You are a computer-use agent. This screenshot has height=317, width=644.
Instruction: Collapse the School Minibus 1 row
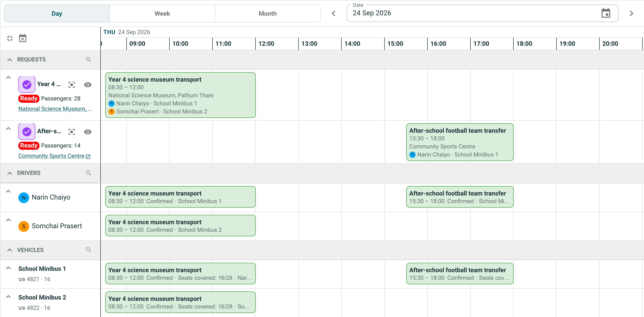(8, 268)
